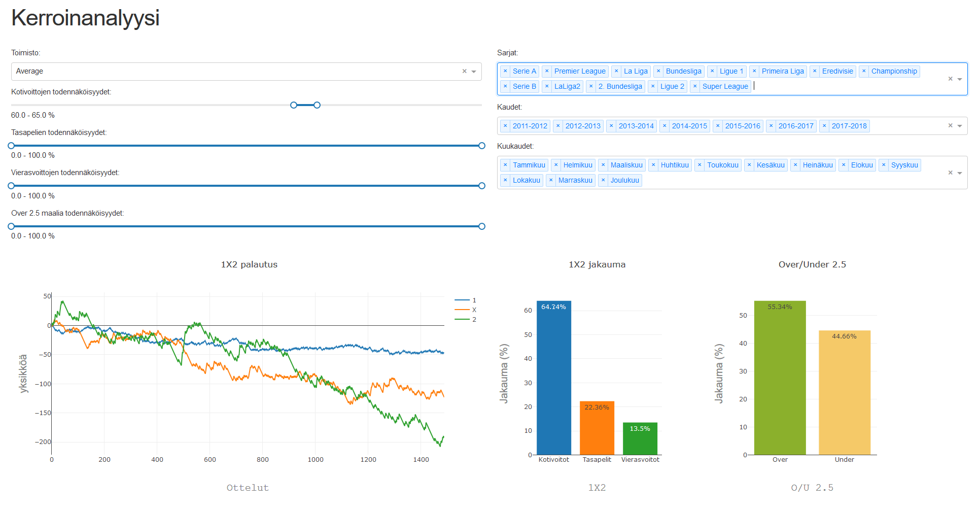Image resolution: width=980 pixels, height=510 pixels.
Task: Remove the 2011-2012 season tag
Action: tap(505, 126)
